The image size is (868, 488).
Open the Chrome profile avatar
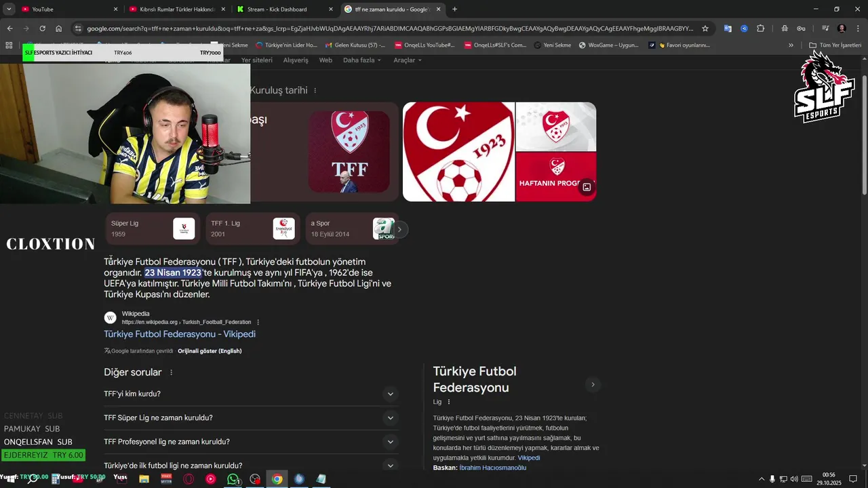tap(842, 28)
